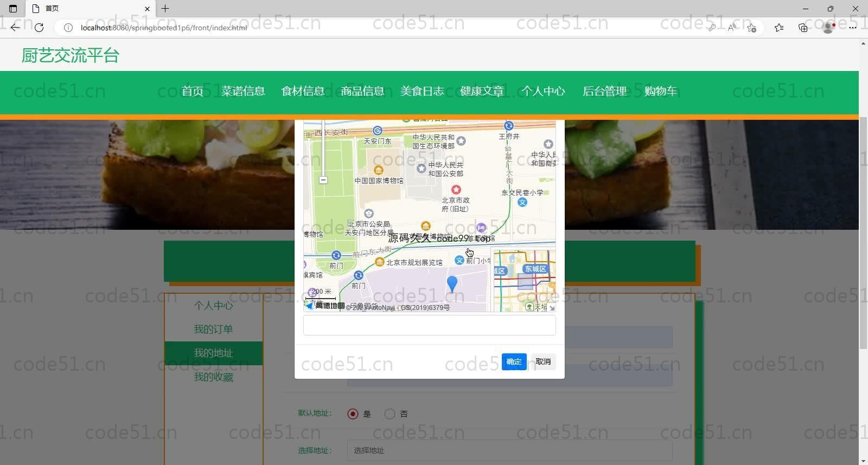This screenshot has width=868, height=465.
Task: Click the page vertical scrollbar thumb
Action: (x=863, y=232)
